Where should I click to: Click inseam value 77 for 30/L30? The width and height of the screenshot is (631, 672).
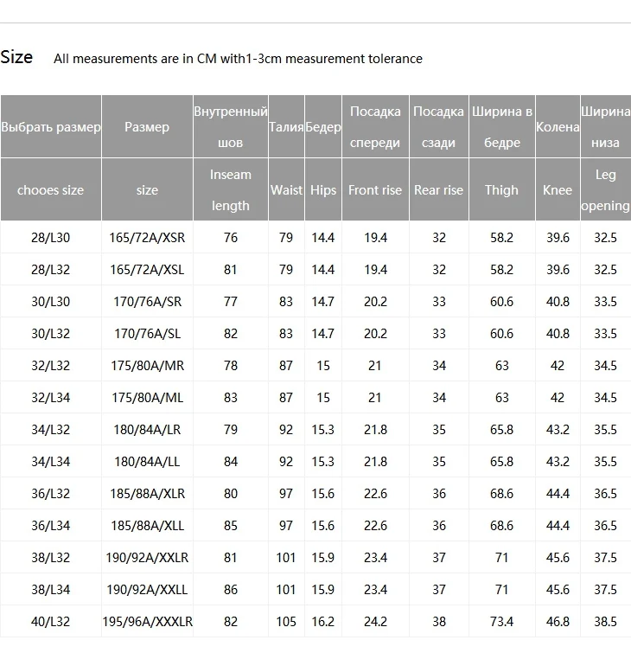tap(231, 302)
